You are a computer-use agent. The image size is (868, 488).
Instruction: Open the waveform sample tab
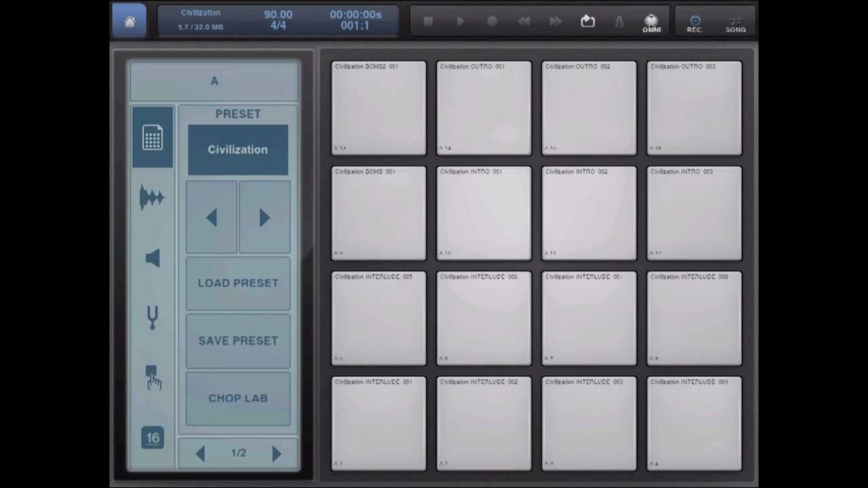tap(153, 197)
